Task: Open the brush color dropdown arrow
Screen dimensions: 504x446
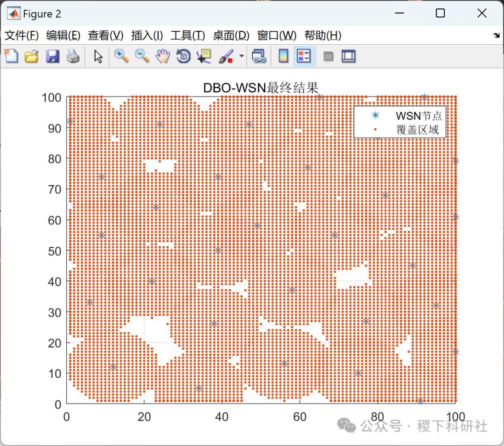Action: pos(241,56)
